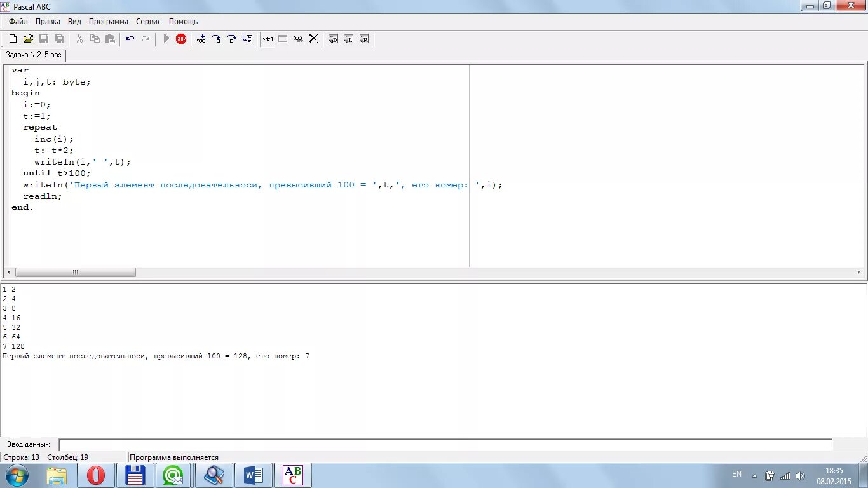Open the Правка menu
Screen dimensions: 868x488
click(48, 22)
